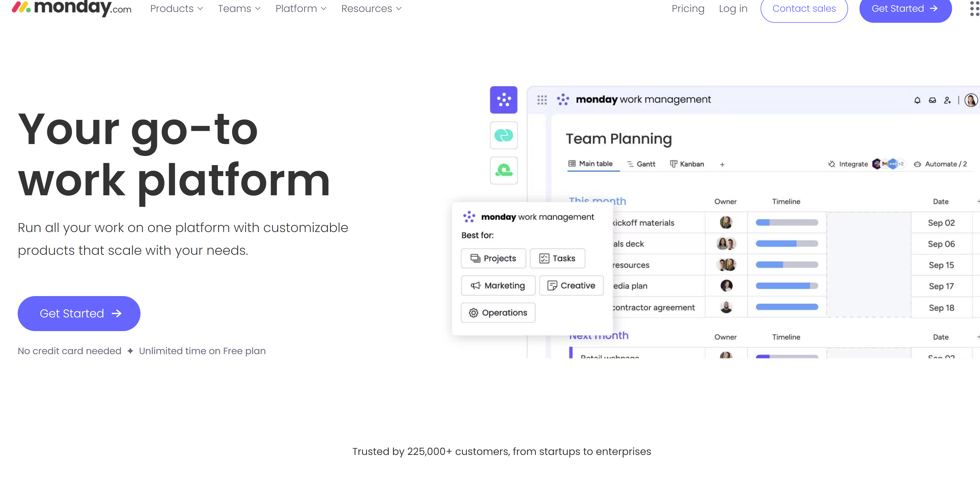Click owner avatar for kickoff materials row
Image resolution: width=980 pixels, height=478 pixels.
tap(726, 222)
